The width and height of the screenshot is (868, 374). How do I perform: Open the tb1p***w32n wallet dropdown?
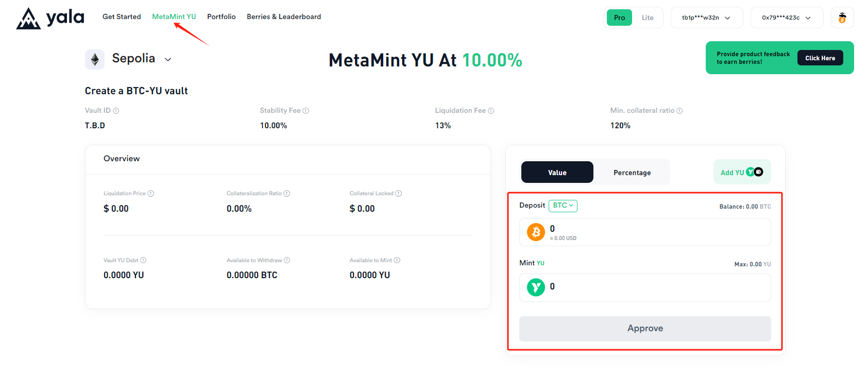tap(706, 18)
